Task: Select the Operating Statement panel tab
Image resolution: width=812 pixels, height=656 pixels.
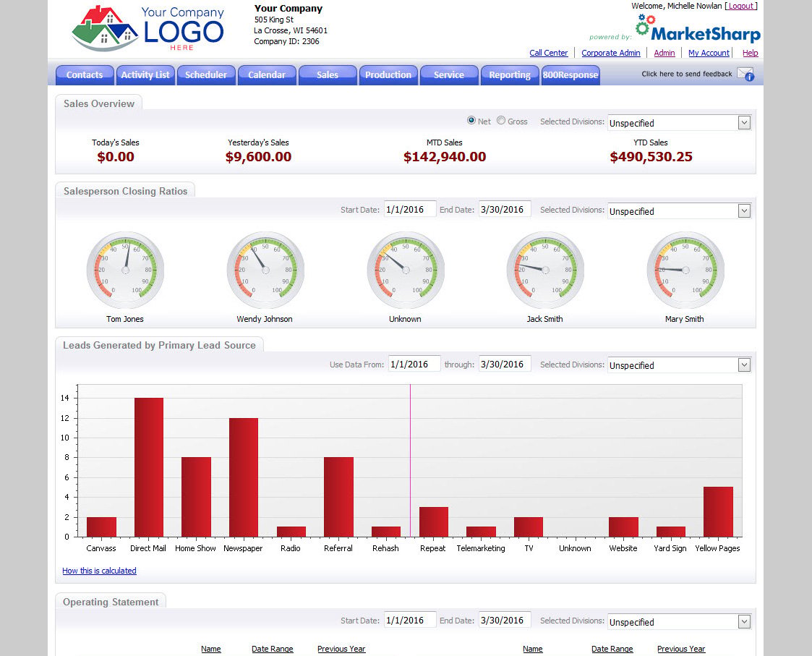Action: pos(111,602)
